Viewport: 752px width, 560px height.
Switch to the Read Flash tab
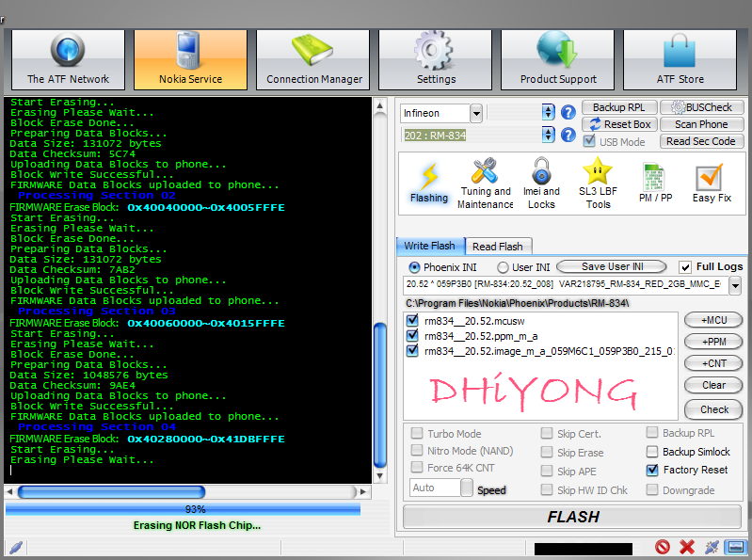click(497, 247)
